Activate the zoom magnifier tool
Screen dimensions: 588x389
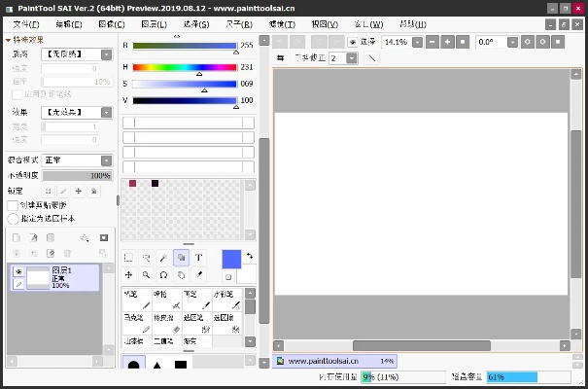(x=147, y=275)
